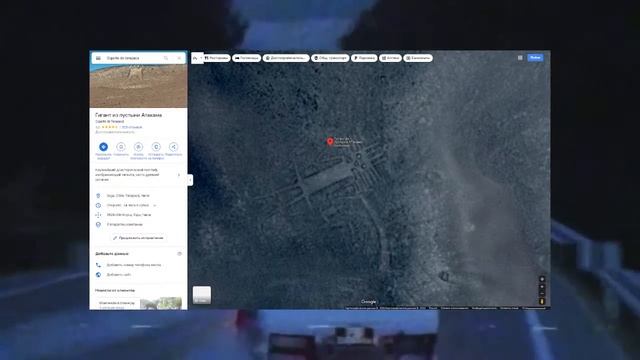Viewport: 640px width, 360px height.
Task: Open the info icon beside Добавьте данные
Action: [179, 254]
